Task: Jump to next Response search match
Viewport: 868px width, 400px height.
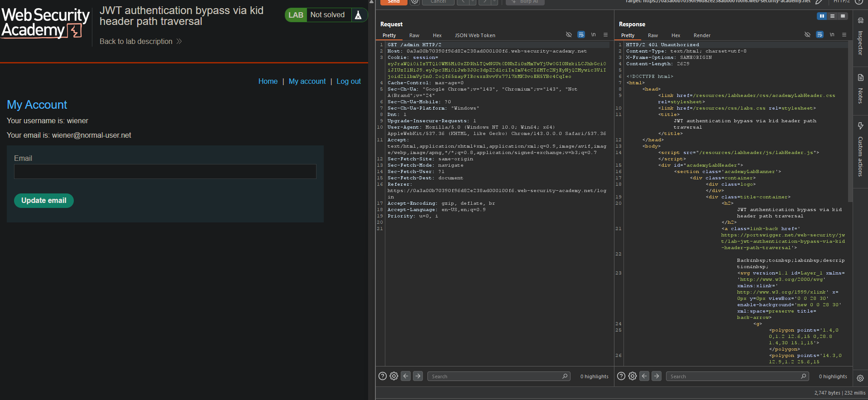Action: tap(657, 376)
